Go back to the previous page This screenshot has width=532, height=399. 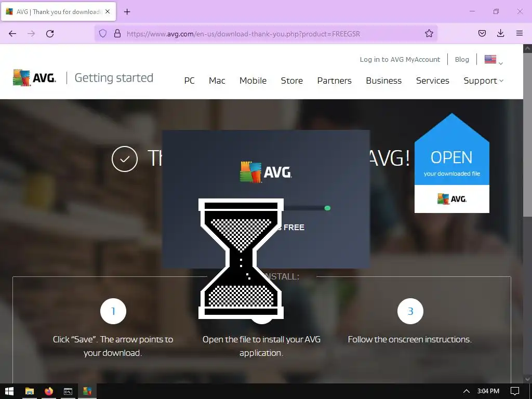(x=12, y=34)
